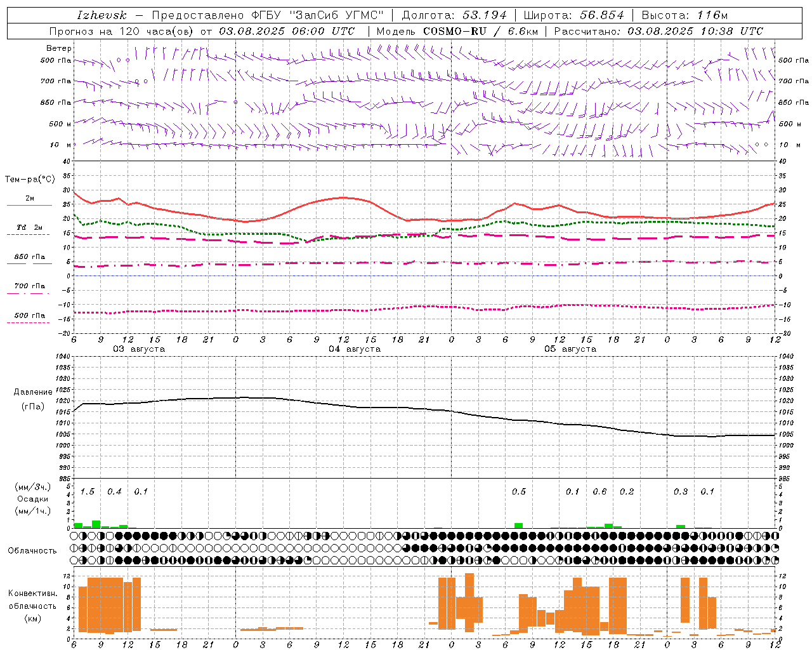Click the red 2м temperature legend entry
The height and width of the screenshot is (650, 812).
[x=29, y=201]
